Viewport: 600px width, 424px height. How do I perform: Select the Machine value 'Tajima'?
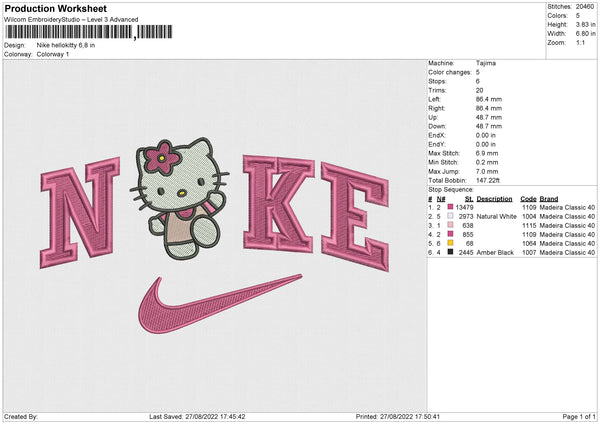486,63
